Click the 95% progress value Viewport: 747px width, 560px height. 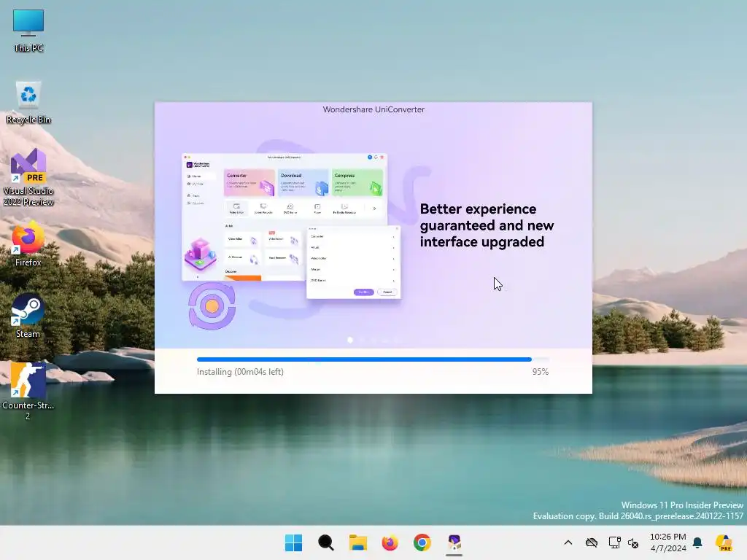point(541,372)
